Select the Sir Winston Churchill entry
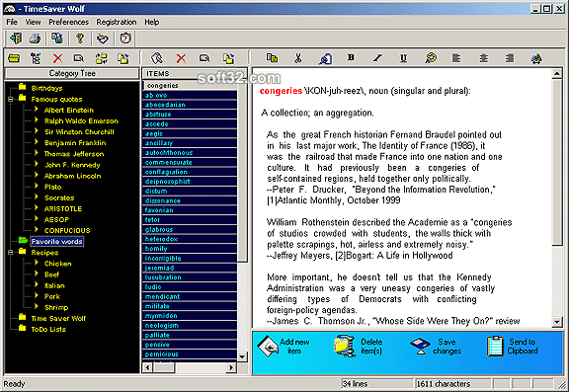The image size is (569, 392). coord(79,132)
